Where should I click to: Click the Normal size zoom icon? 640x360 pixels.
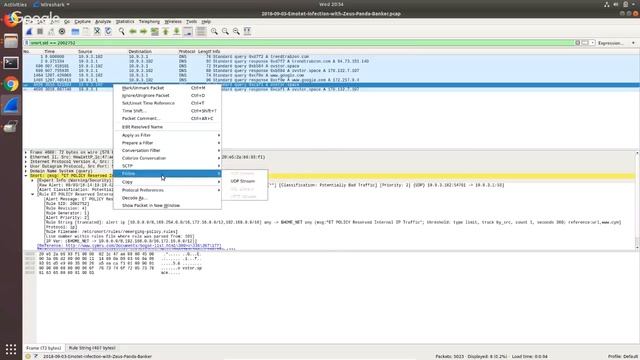pyautogui.click(x=236, y=31)
